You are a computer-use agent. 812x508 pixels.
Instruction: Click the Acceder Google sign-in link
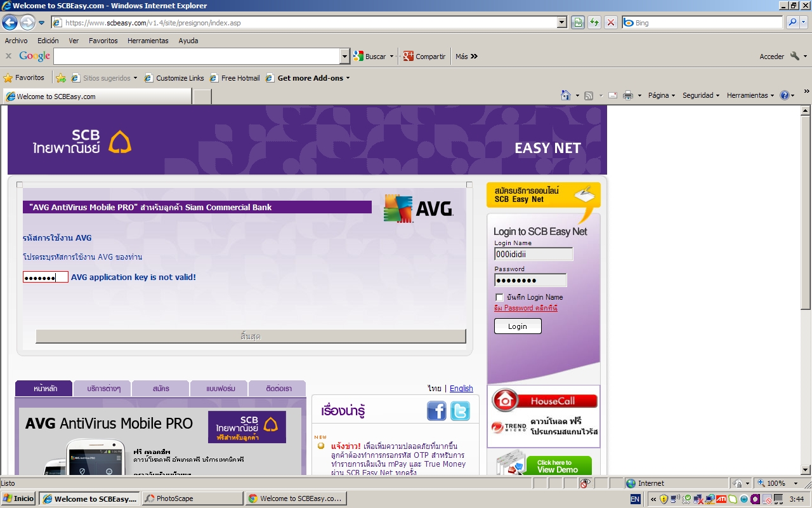coord(772,56)
